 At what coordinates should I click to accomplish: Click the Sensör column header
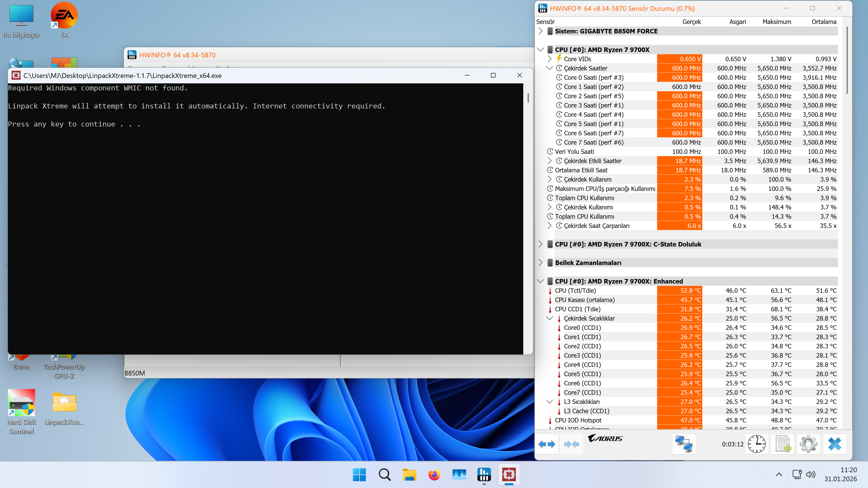(596, 22)
